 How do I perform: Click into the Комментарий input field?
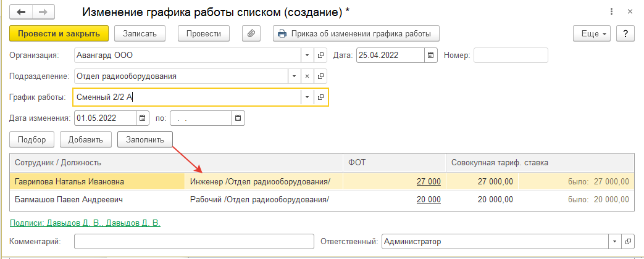194,242
